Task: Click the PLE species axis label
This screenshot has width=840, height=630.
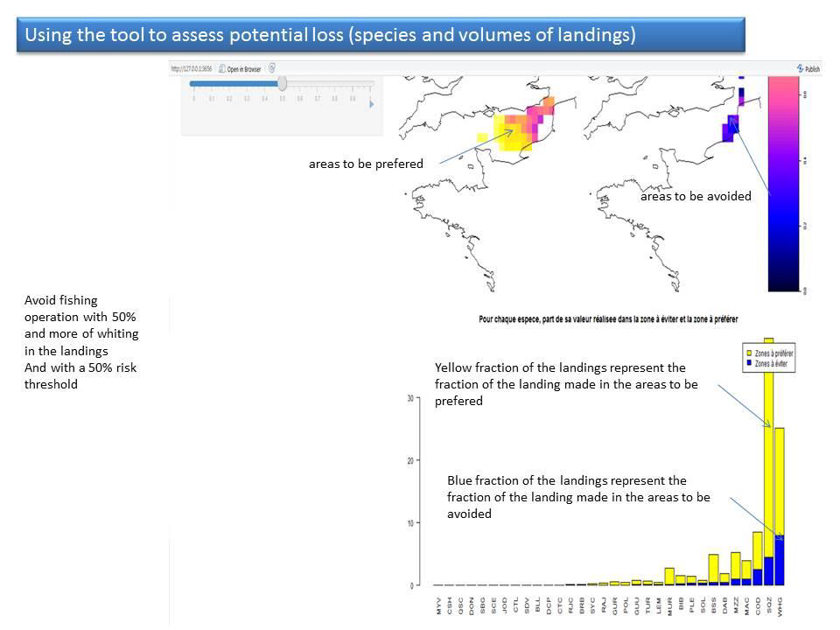Action: (691, 605)
